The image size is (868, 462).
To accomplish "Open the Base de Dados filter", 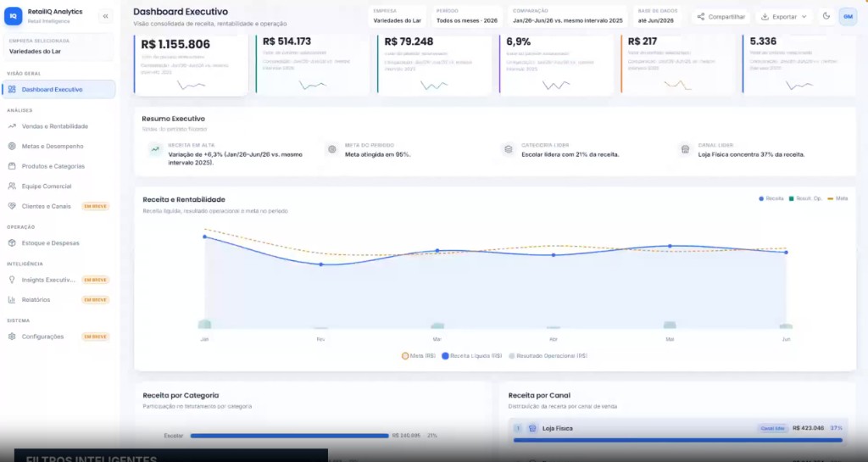I will 658,17.
